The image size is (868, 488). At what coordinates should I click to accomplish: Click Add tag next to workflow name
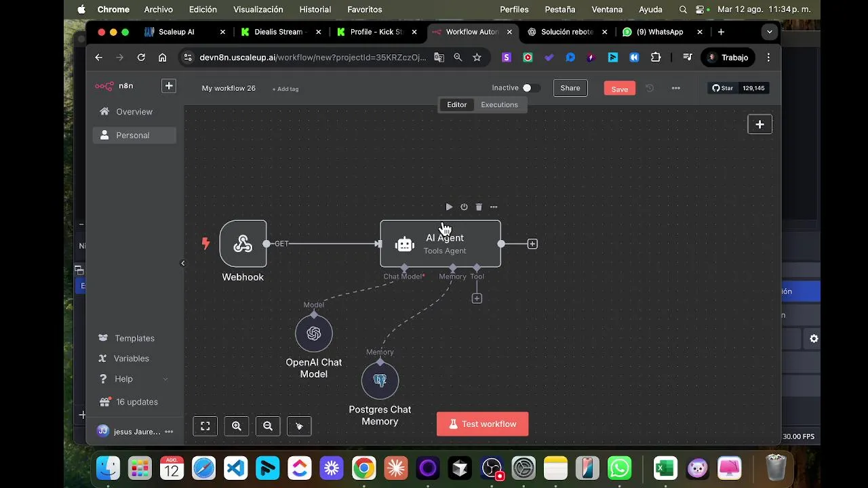tap(285, 89)
